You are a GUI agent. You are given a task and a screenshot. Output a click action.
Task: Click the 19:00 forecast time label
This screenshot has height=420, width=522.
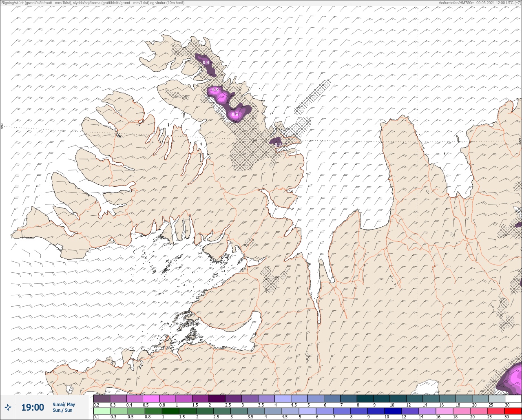pos(33,407)
